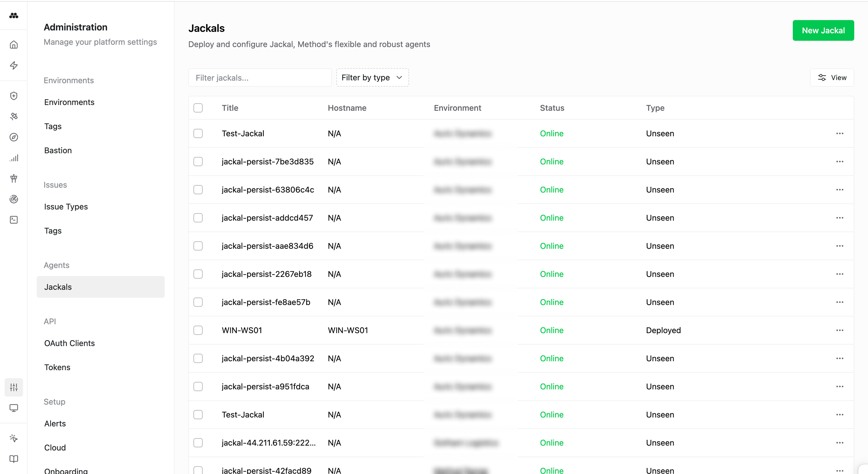868x474 pixels.
Task: Click the shield plus icon in sidebar
Action: coord(14,96)
